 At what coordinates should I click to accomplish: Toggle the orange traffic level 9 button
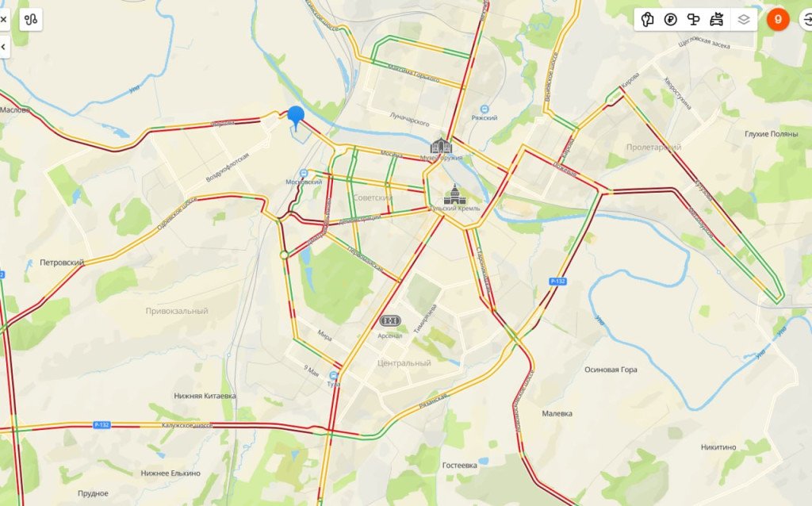tap(778, 20)
